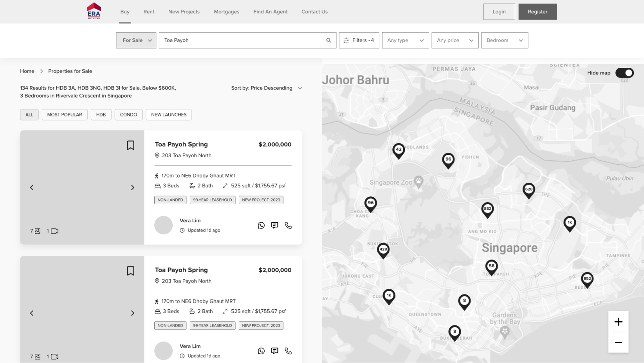Click 99-YEAR LEASEHOLD tag in first listing
This screenshot has width=644, height=363.
[x=213, y=200]
